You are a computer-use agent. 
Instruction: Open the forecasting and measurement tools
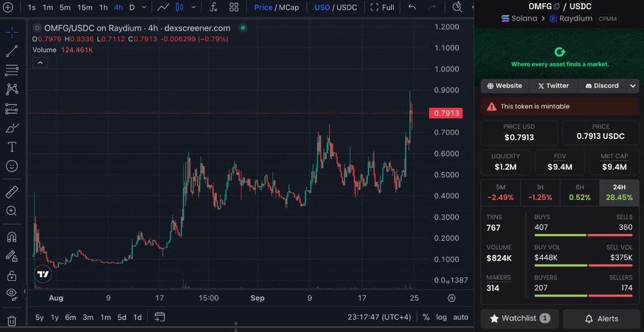click(11, 109)
